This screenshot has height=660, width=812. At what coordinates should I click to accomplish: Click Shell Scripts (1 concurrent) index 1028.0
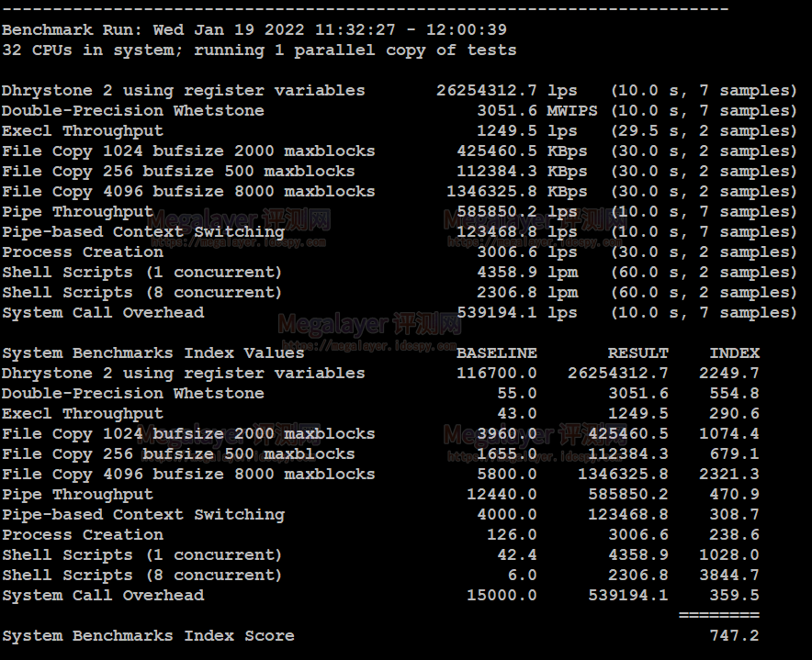(x=729, y=555)
